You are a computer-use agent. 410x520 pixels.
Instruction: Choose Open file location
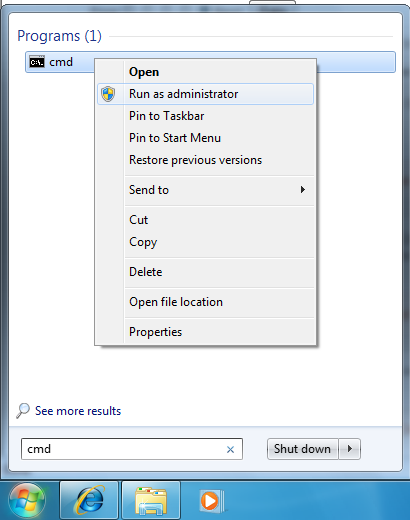[x=176, y=302]
